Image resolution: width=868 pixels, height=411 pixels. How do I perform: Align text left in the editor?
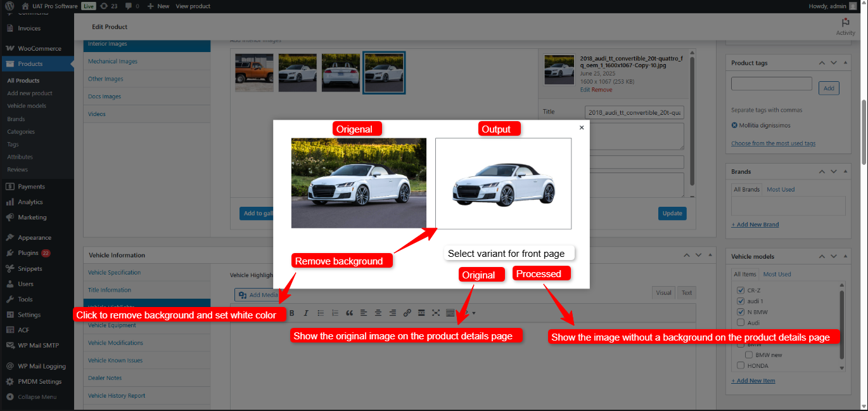(364, 313)
